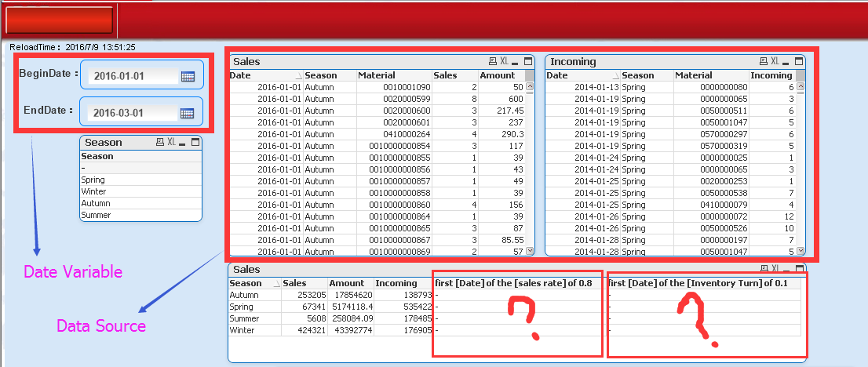Click the red button at top left
The image size is (868, 367).
[x=59, y=19]
